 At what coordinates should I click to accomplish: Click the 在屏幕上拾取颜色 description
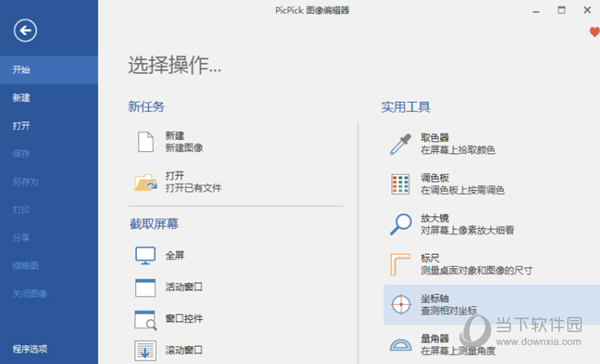tap(458, 150)
